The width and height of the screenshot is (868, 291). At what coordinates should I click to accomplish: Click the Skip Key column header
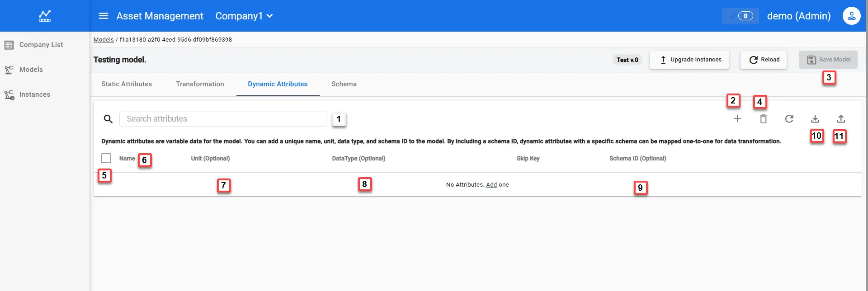528,159
